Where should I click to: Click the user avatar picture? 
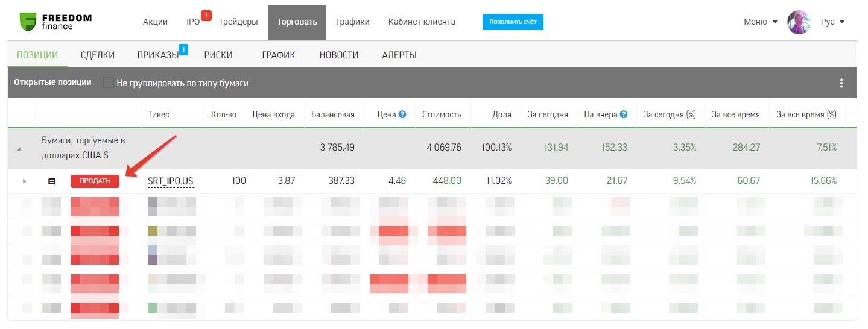point(799,22)
